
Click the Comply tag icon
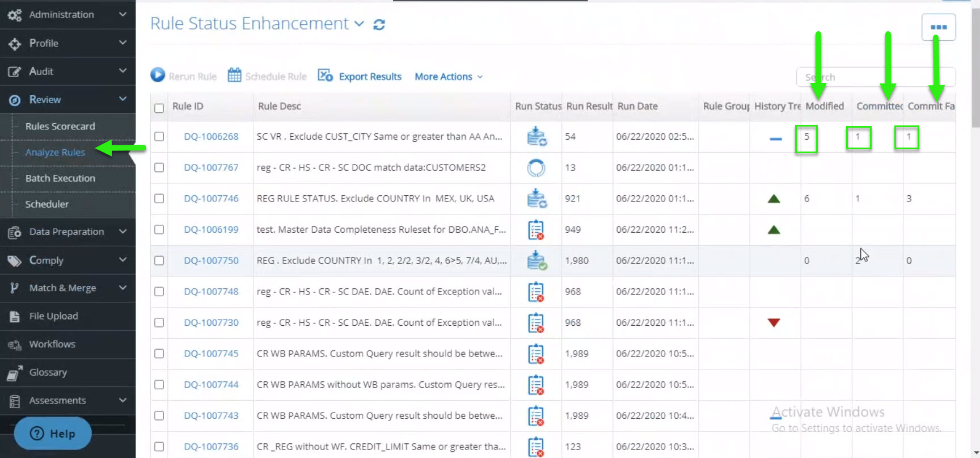coord(15,260)
